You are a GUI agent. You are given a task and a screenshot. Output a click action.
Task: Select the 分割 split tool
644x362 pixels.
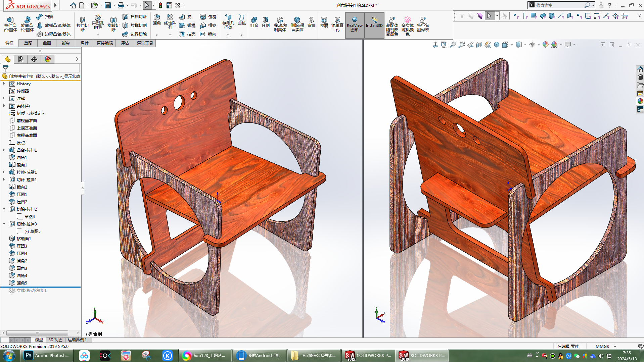pos(266,22)
